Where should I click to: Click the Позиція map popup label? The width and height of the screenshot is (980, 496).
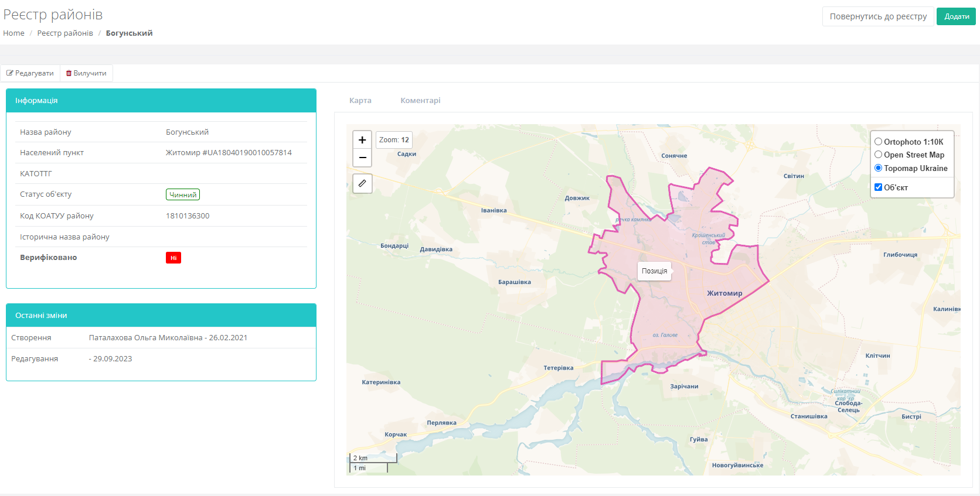tap(654, 271)
